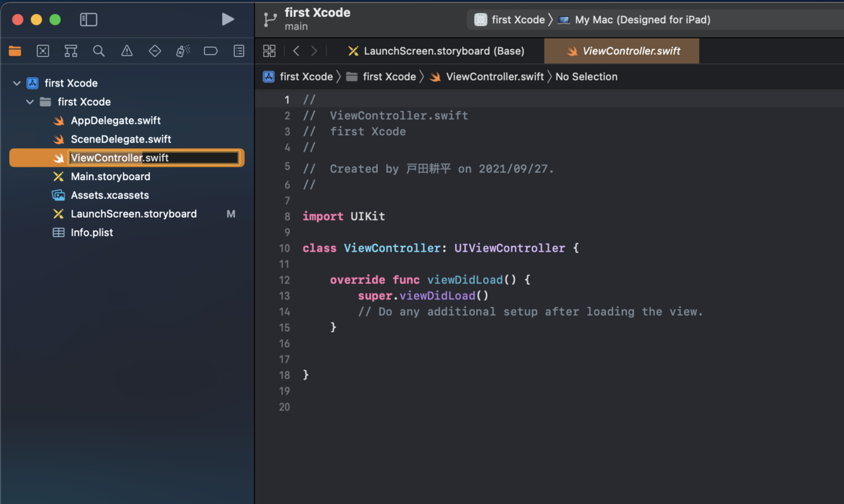Screen dimensions: 844x504
Task: Collapse the first Xcode group folder
Action: 30,102
